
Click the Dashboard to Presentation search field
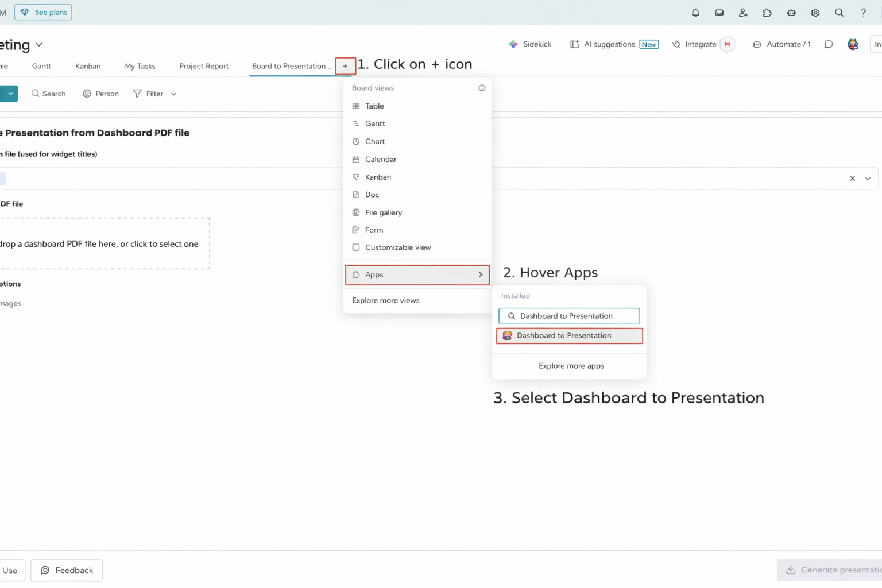click(569, 316)
